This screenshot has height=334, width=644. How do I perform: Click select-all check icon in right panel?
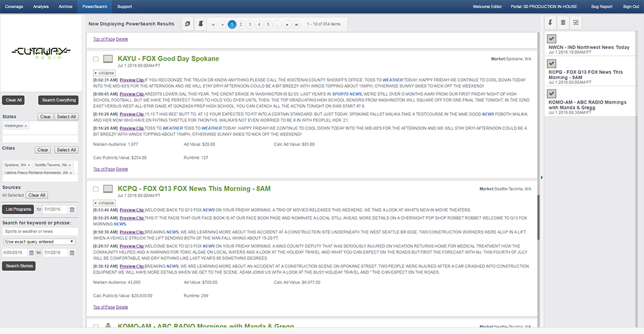pyautogui.click(x=576, y=23)
